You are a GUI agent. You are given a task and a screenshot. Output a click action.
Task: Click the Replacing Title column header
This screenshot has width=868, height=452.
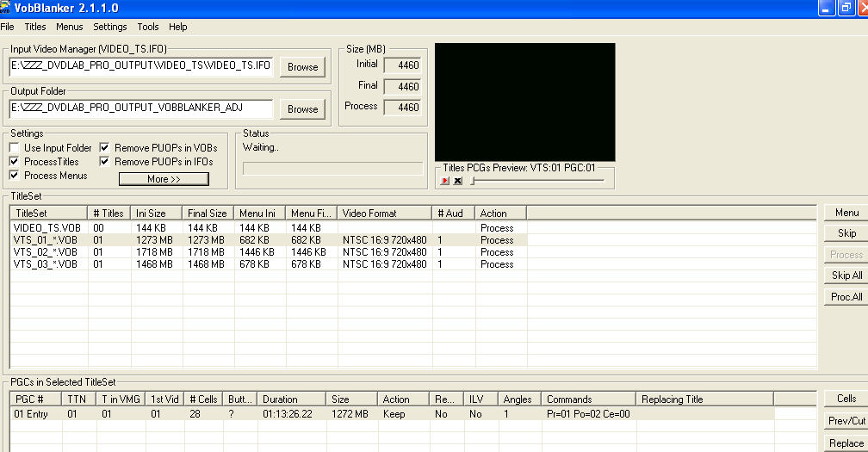pyautogui.click(x=704, y=399)
